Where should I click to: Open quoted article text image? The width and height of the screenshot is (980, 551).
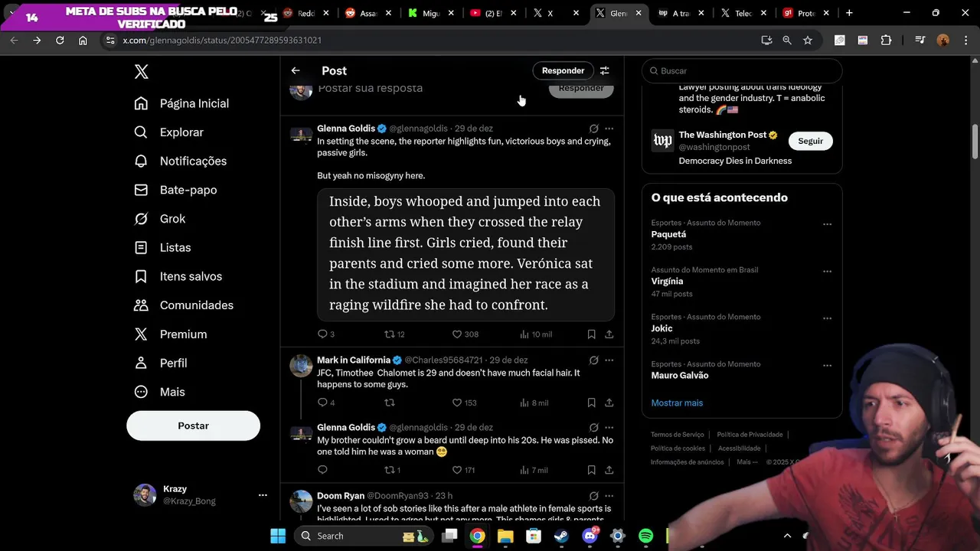(465, 254)
